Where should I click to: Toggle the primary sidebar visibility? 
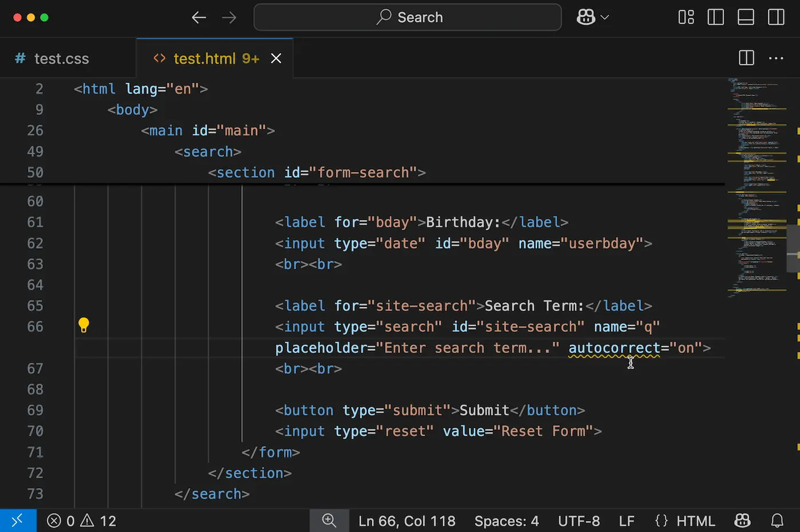pyautogui.click(x=715, y=17)
